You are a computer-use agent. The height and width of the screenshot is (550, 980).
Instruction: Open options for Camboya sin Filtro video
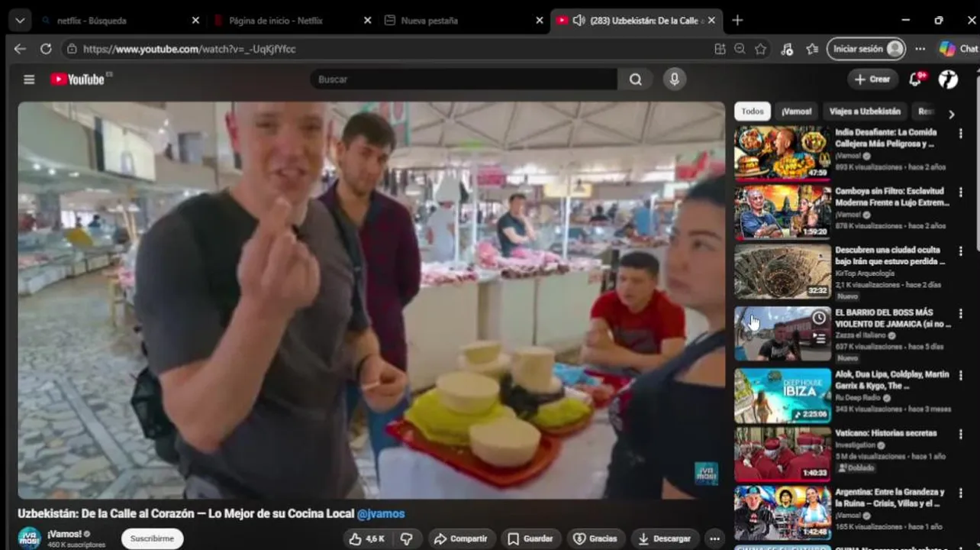tap(961, 192)
